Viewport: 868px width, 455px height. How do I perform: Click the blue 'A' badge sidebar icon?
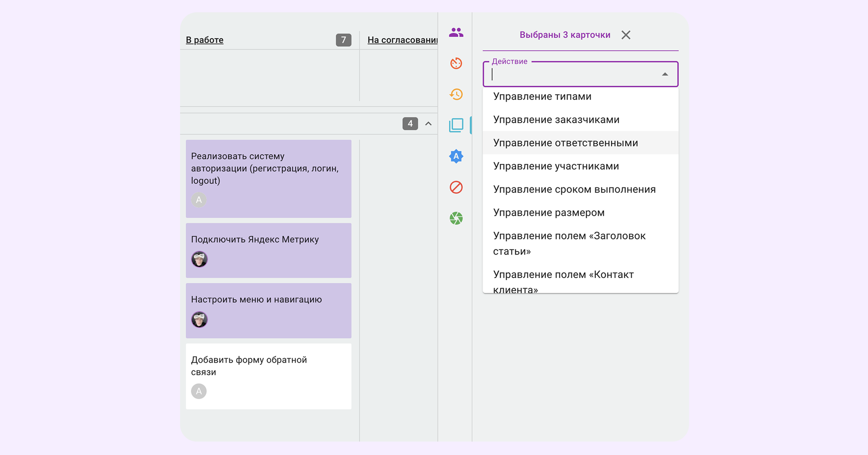tap(456, 156)
